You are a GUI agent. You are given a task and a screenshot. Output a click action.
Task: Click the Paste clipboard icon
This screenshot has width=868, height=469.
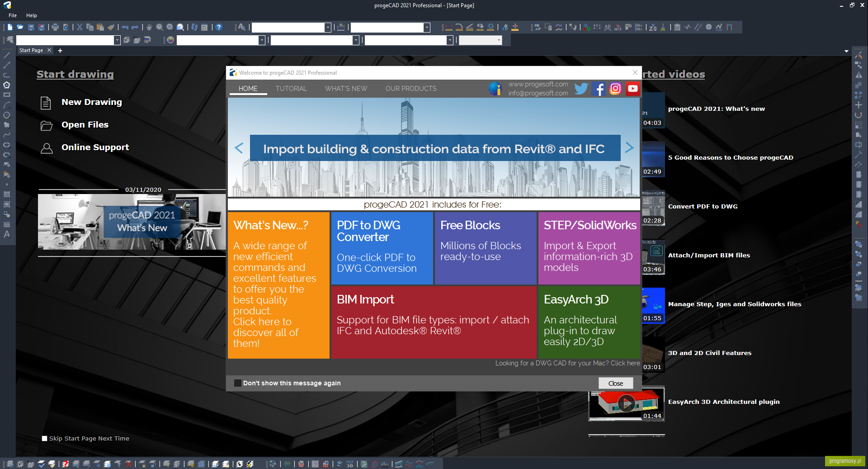click(100, 27)
